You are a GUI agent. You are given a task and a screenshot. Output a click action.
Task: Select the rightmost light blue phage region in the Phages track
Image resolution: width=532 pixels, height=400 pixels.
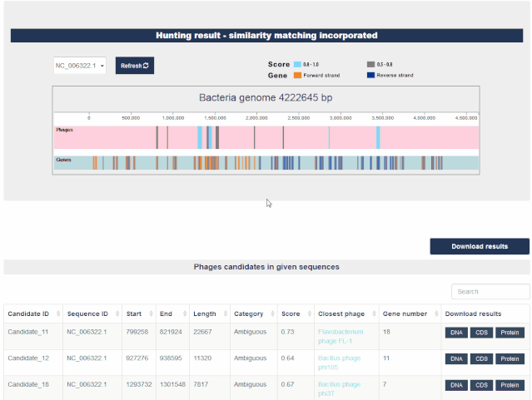[x=378, y=137]
